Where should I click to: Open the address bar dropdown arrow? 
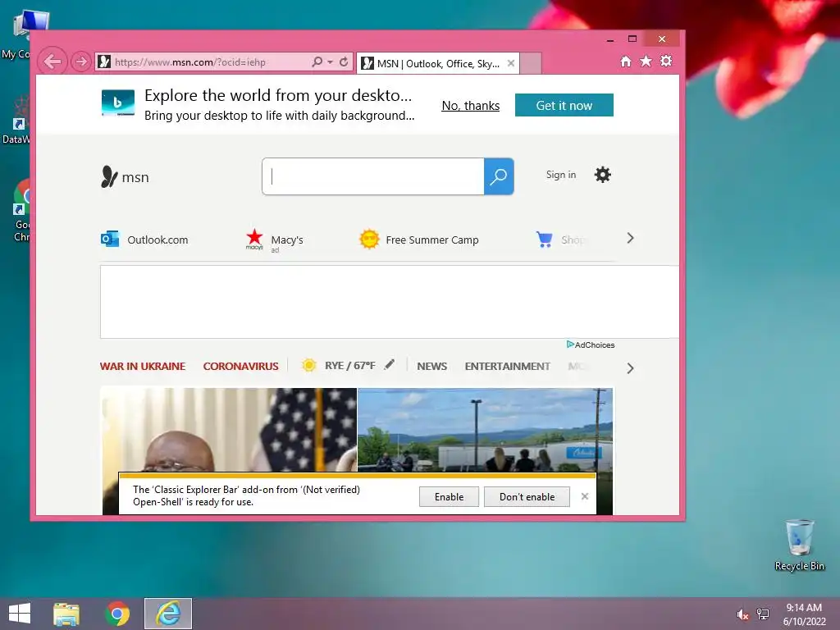pyautogui.click(x=330, y=62)
